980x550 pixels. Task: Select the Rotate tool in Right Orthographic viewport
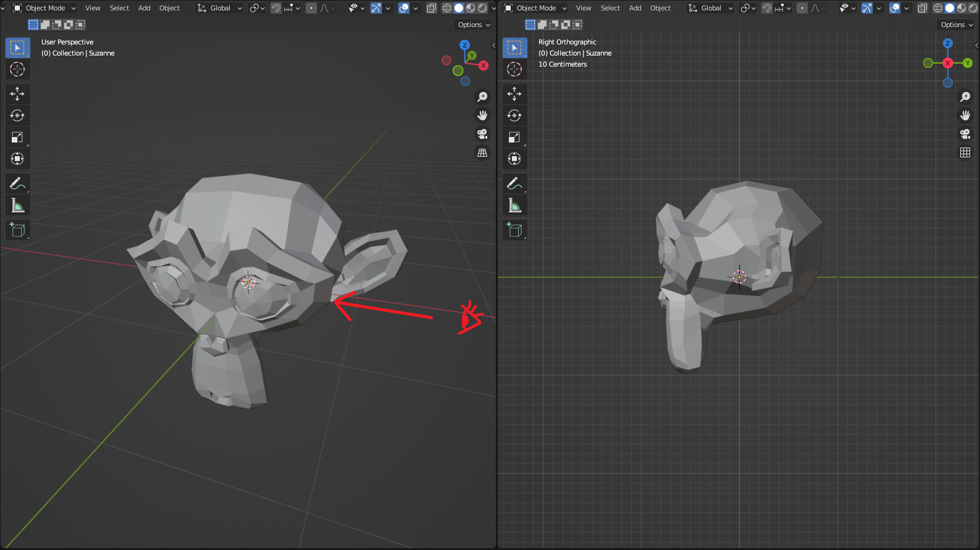(x=514, y=115)
